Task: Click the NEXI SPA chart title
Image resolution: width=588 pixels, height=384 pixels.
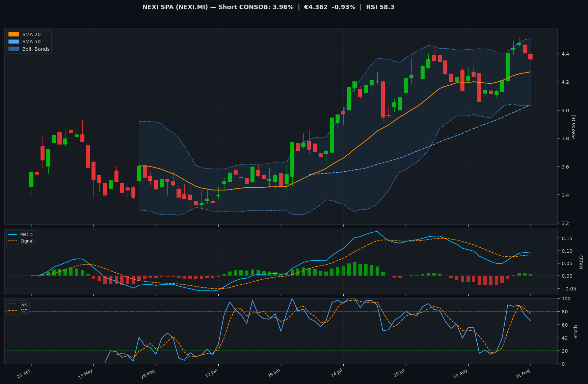Action: [268, 7]
